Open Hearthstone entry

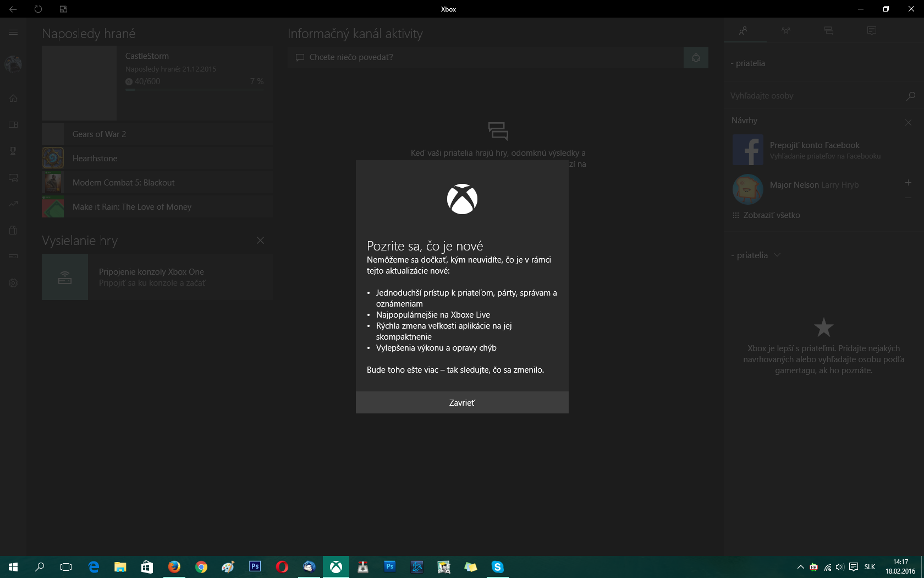point(157,158)
